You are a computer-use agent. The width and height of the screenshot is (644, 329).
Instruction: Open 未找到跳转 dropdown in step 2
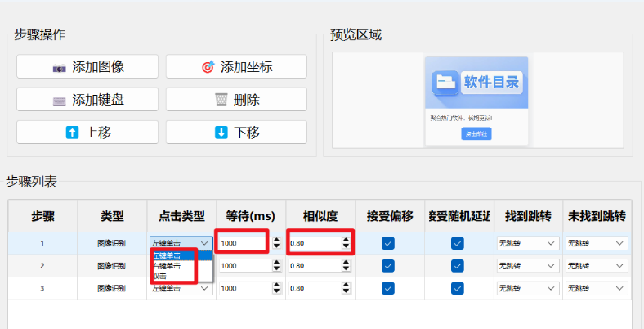click(x=597, y=266)
